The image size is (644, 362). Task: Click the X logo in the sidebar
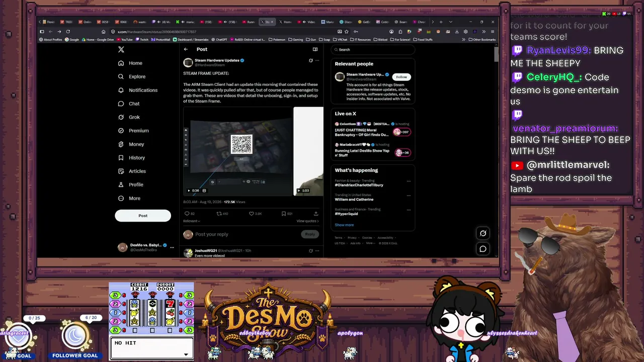[x=121, y=49]
